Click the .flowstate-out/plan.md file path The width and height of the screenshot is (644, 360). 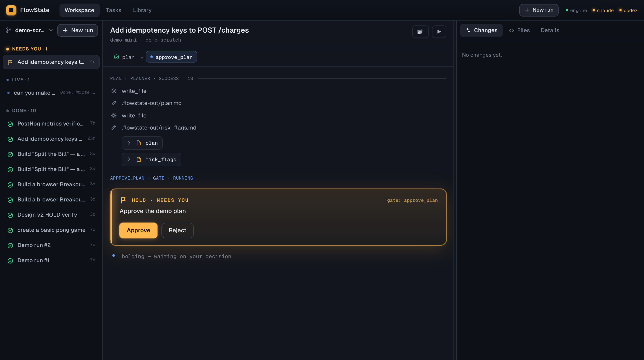click(x=152, y=103)
